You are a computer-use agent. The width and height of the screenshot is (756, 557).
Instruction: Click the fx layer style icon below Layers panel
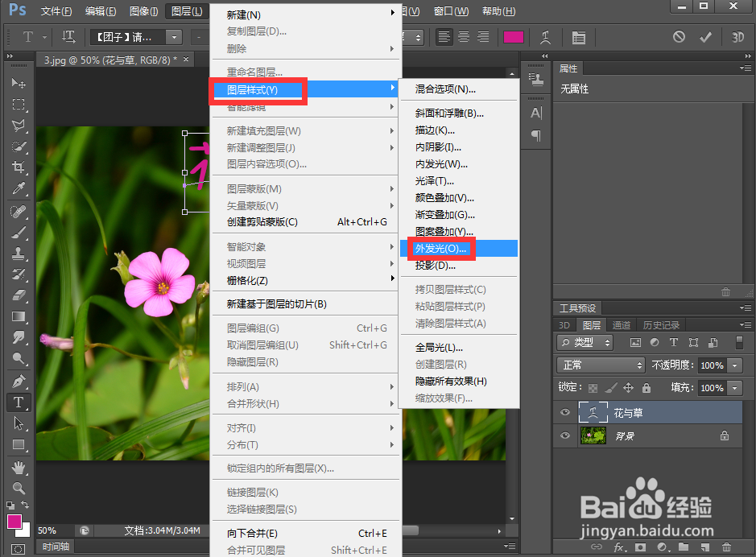[x=619, y=547]
